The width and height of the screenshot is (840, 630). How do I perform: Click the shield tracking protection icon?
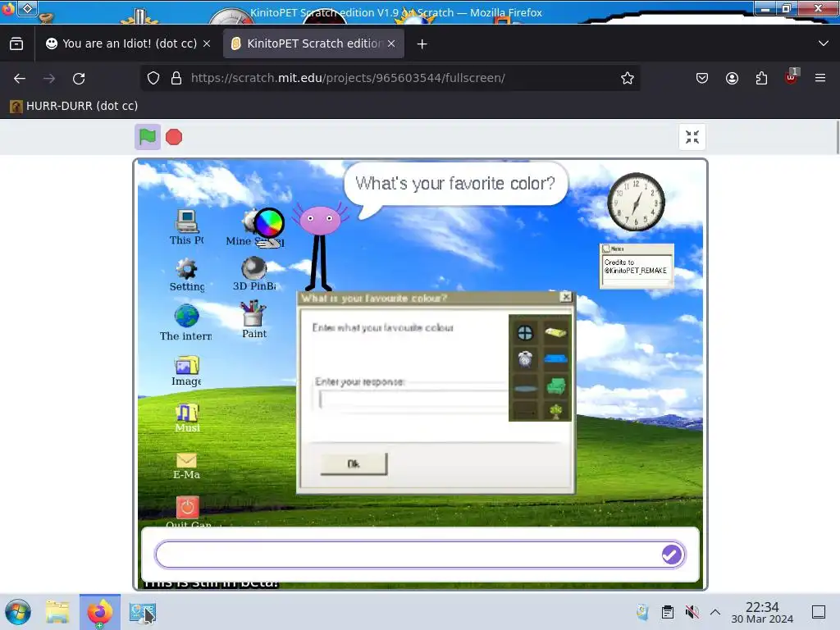tap(153, 78)
